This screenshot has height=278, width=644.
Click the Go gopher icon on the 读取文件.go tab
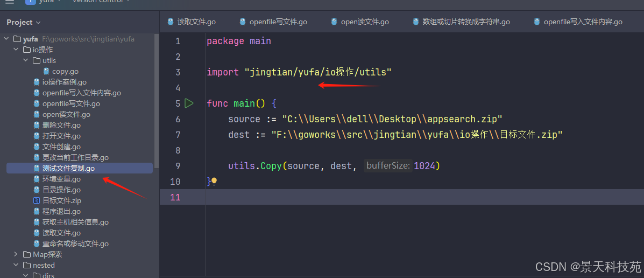[171, 22]
